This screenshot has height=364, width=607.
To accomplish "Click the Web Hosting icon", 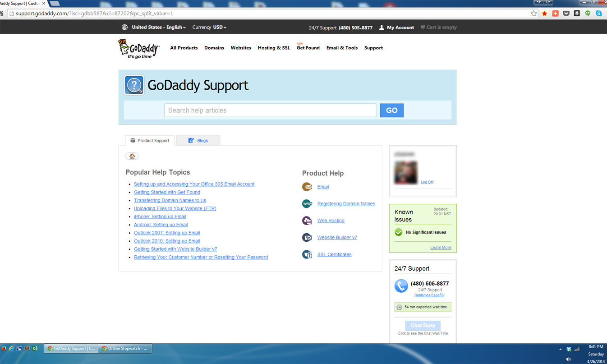I will pos(307,221).
